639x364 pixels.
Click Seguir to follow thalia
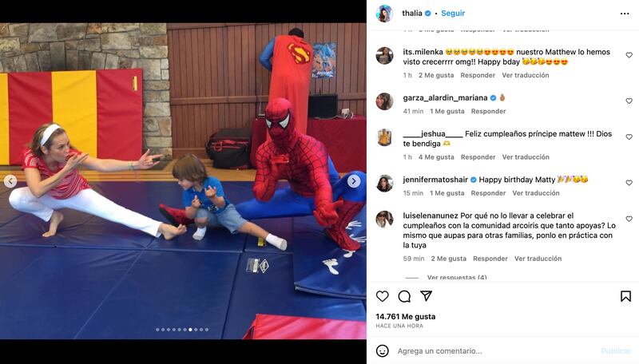453,13
